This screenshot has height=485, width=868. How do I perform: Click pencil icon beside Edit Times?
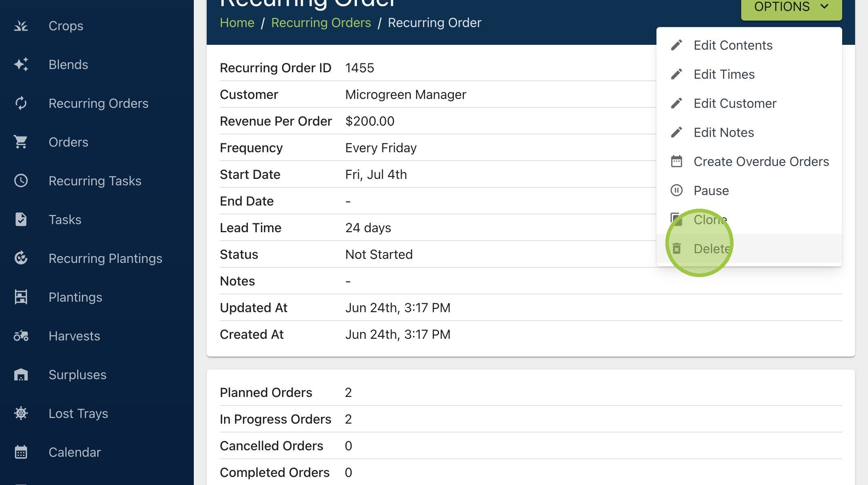(677, 74)
